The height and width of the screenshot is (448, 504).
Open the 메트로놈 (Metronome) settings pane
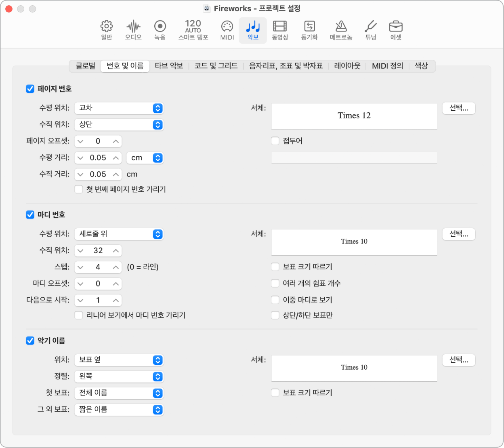[341, 30]
